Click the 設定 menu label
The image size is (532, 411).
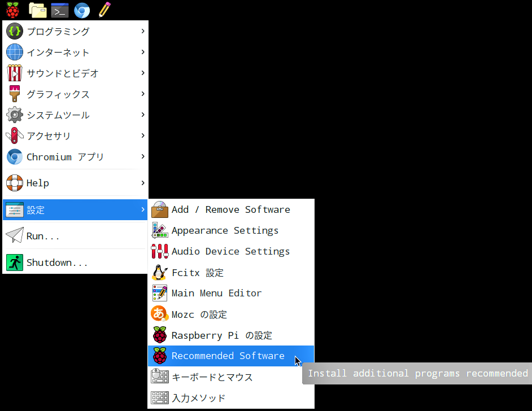tap(36, 210)
